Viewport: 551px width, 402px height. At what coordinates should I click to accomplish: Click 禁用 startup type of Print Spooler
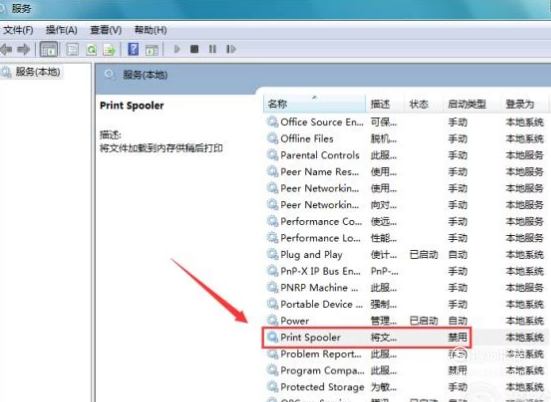click(x=458, y=337)
